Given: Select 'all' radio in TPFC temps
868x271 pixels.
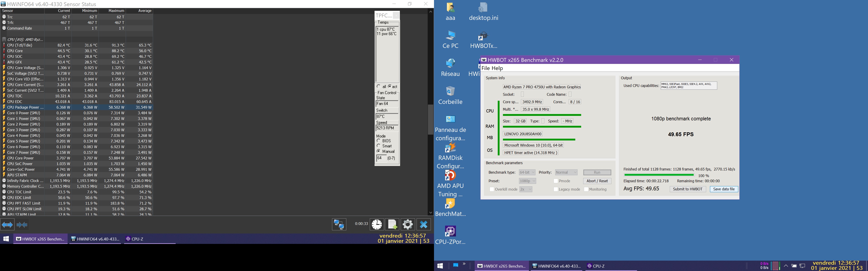Looking at the screenshot, I should click(378, 86).
